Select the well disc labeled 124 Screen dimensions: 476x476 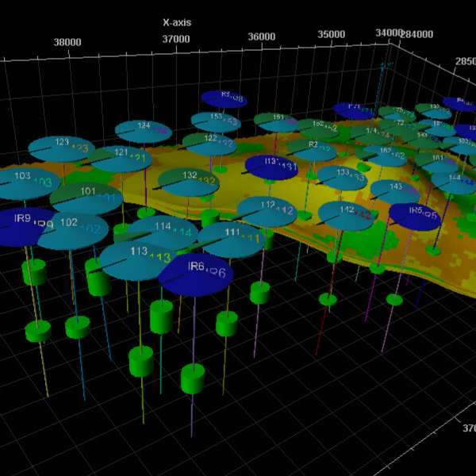click(144, 132)
